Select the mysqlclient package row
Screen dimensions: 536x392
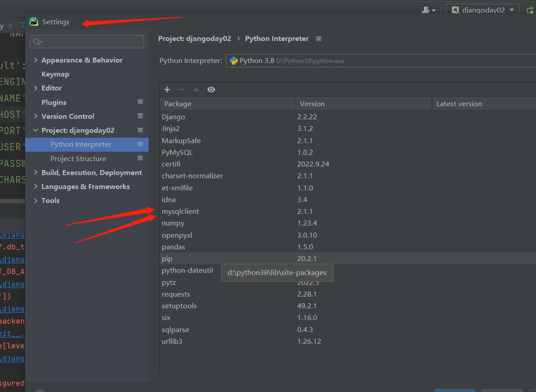pos(348,212)
